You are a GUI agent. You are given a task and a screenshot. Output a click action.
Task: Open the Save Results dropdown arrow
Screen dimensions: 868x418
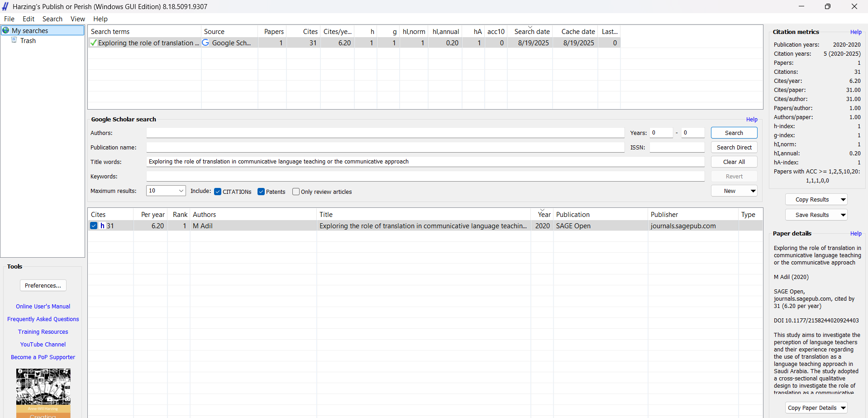tap(843, 215)
